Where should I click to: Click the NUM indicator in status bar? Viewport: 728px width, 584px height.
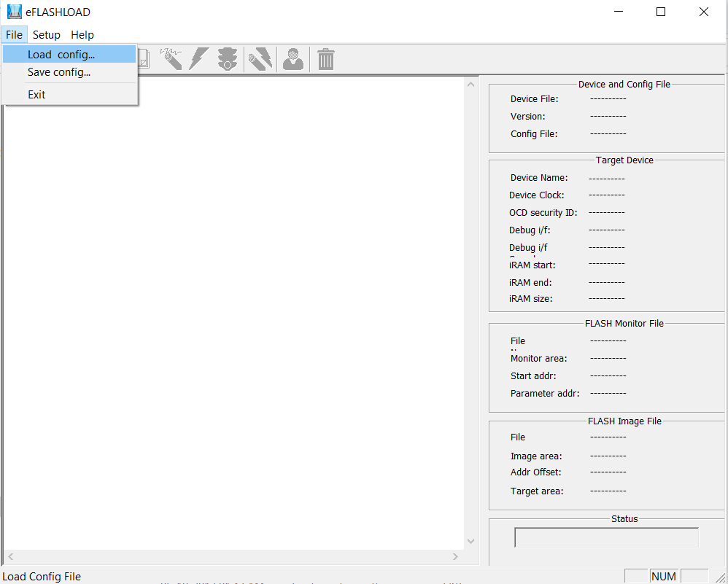(x=664, y=576)
